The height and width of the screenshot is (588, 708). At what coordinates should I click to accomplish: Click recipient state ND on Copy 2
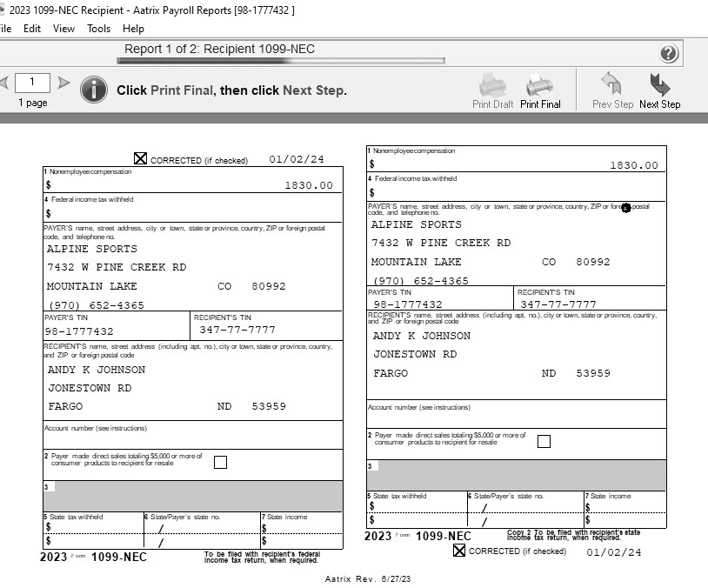point(549,373)
